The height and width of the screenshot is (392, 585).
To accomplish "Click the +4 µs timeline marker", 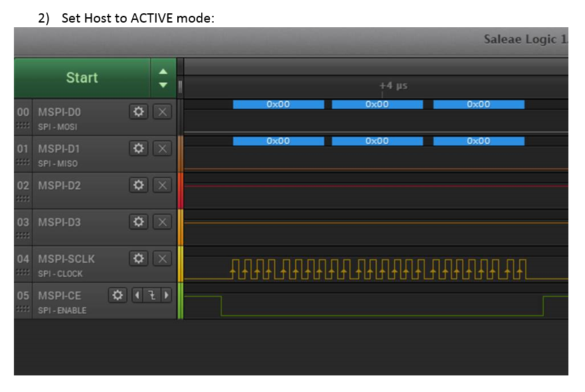I will coord(393,86).
